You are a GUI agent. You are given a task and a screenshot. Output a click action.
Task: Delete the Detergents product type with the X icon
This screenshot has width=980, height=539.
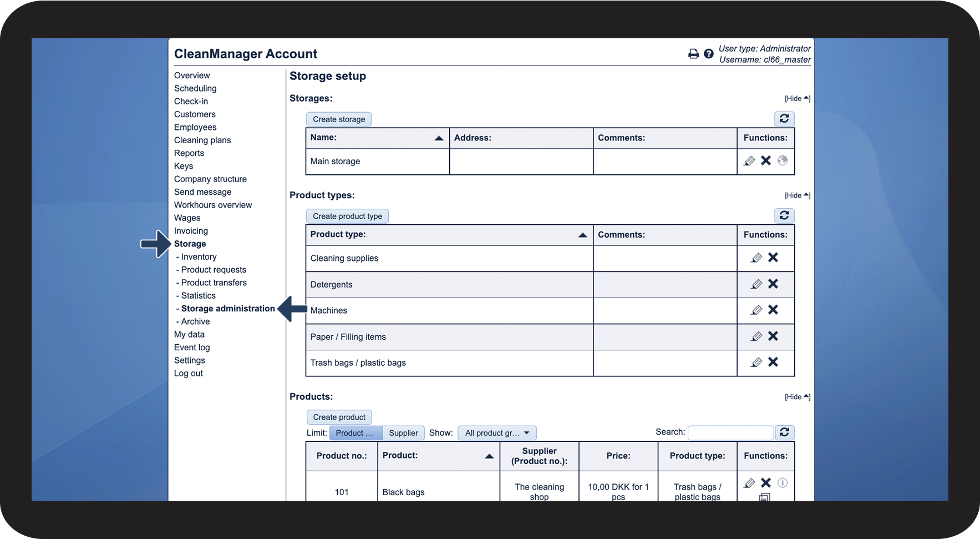tap(773, 284)
